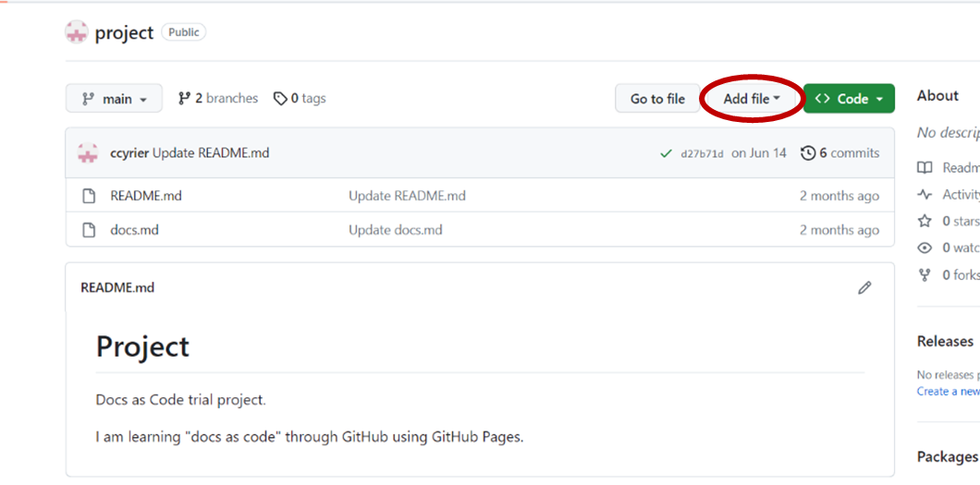Click the star icon for 0 stars
The image size is (980, 485).
pyautogui.click(x=925, y=221)
